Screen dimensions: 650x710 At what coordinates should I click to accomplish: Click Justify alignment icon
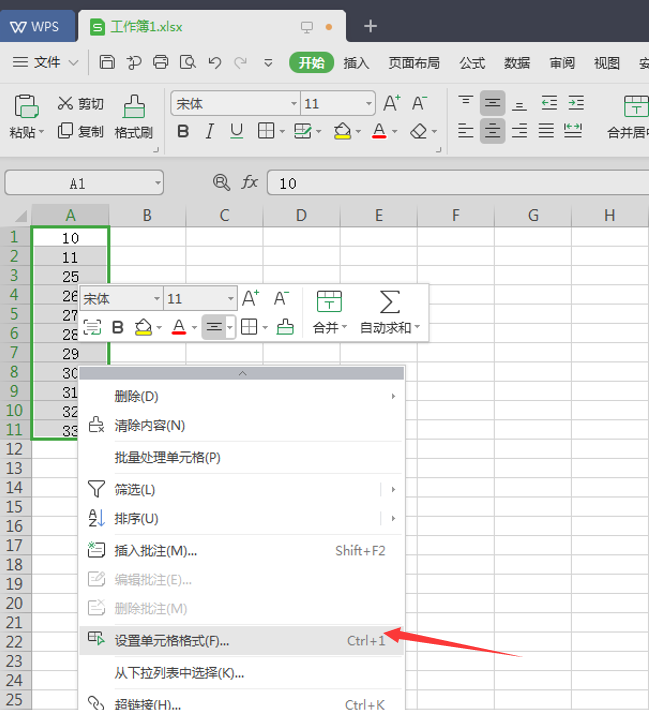click(546, 131)
